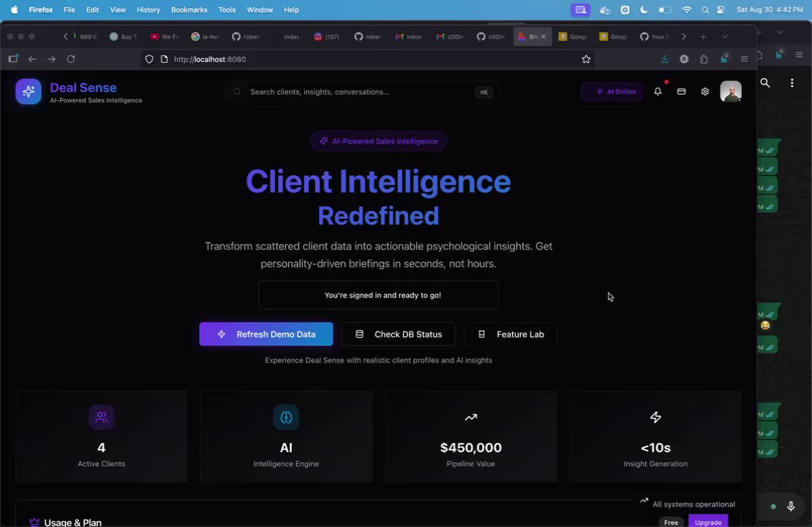
Task: Expand the list all tabs chevron
Action: click(x=725, y=37)
